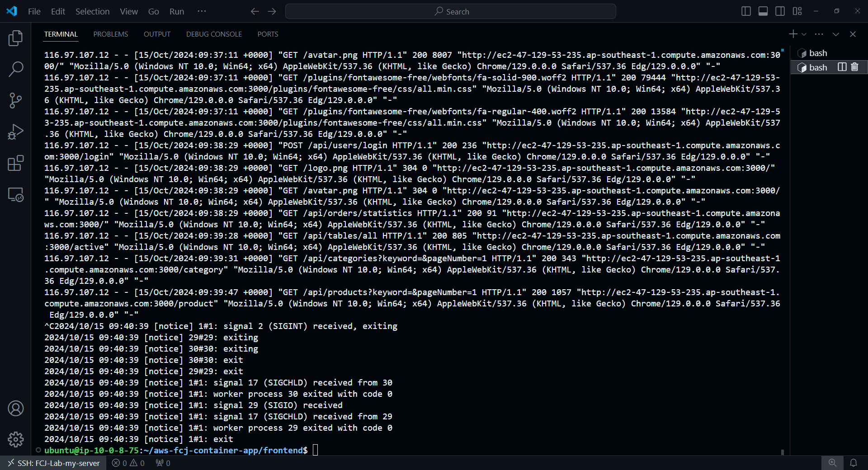This screenshot has width=868, height=470.
Task: Click forwarded ports status item
Action: pos(163,463)
